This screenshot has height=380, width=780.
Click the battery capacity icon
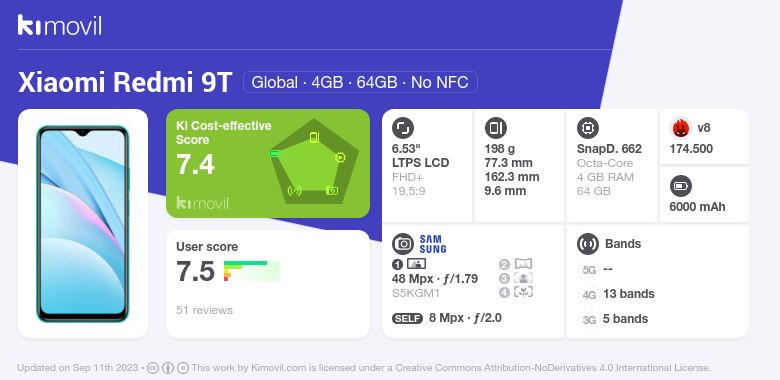[681, 187]
